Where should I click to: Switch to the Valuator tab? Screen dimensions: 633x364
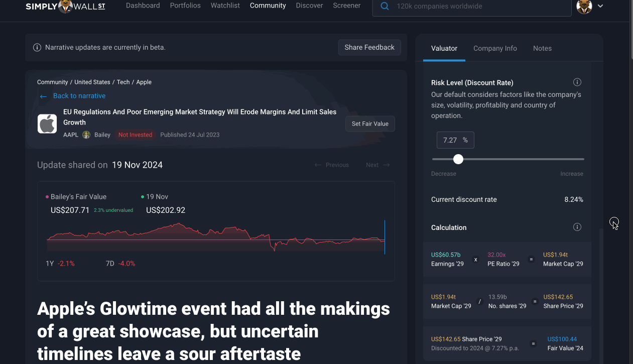[444, 48]
